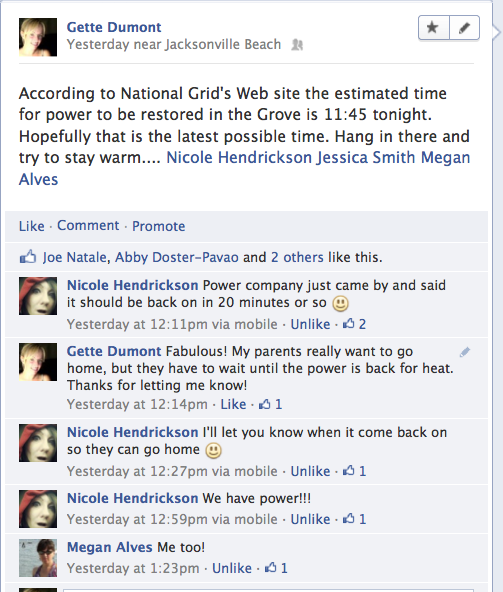Open Abby Doster-Pavao's profile link
This screenshot has height=592, width=503.
pyautogui.click(x=177, y=257)
